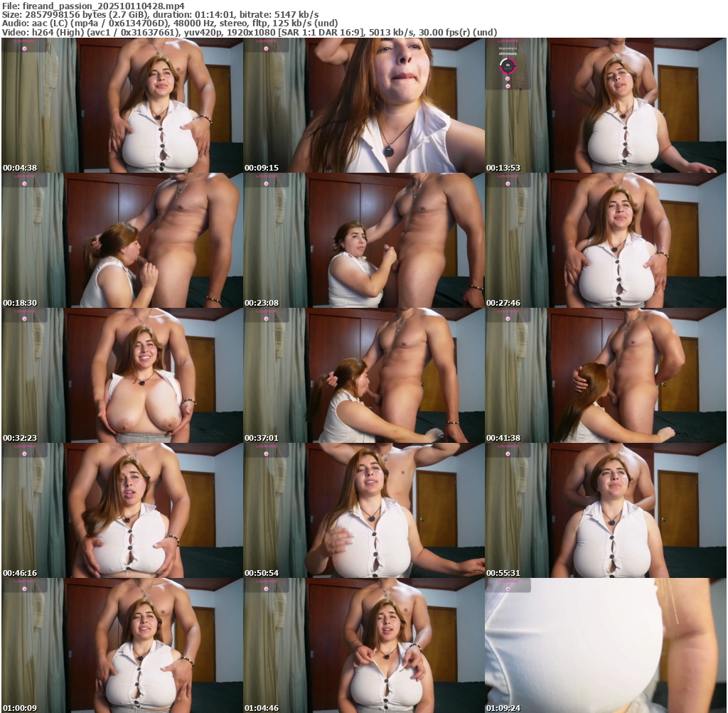The height and width of the screenshot is (713, 728).
Task: Open the frame marked 00:27:46
Action: click(x=606, y=240)
